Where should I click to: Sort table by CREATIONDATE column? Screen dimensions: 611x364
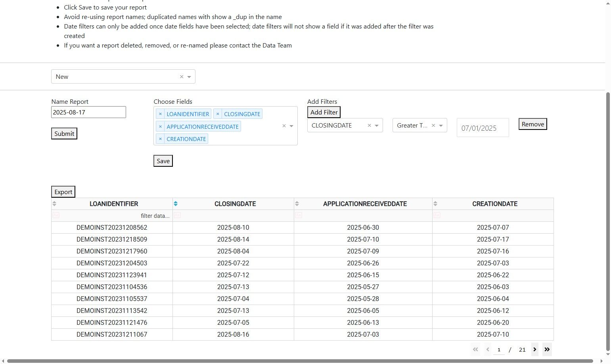[435, 204]
